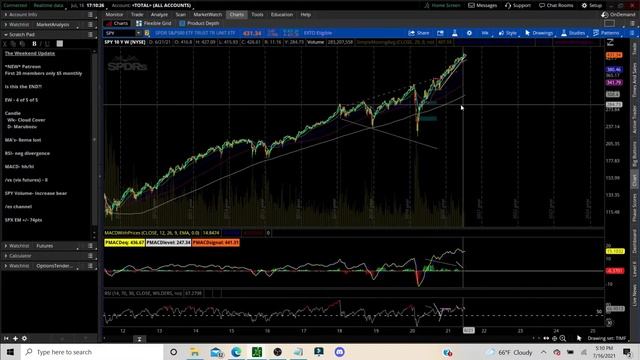Click the crosshair pan icon near time axis
This screenshot has width=640, height=360.
click(x=554, y=338)
